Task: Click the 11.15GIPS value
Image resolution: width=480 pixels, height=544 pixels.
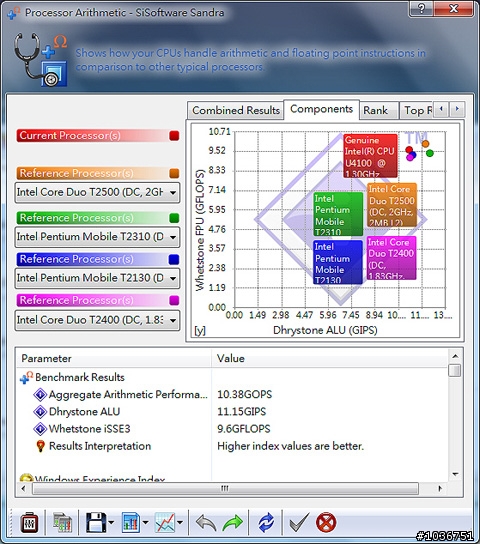Action: coord(241,412)
